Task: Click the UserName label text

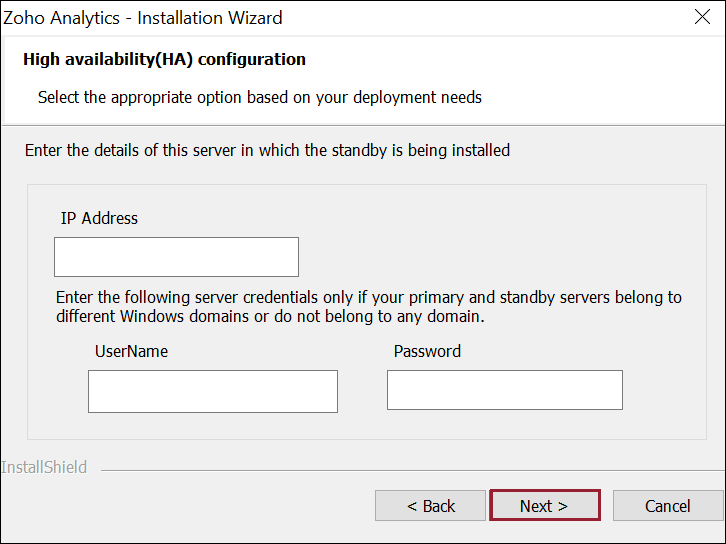Action: click(131, 351)
